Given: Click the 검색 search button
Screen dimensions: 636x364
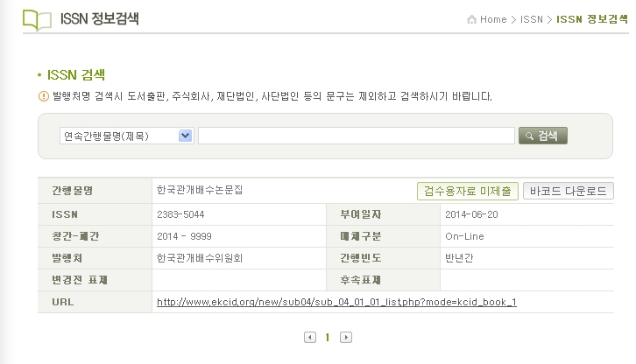Looking at the screenshot, I should click(543, 136).
